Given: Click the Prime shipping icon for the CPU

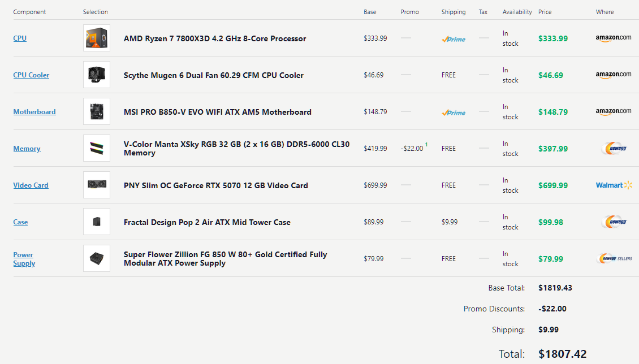Looking at the screenshot, I should [454, 39].
